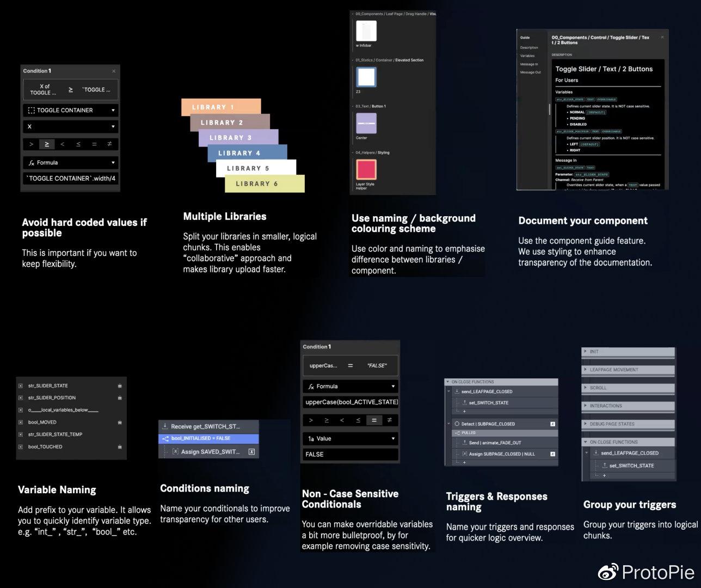Screen dimensions: 701x588
Task: Open the X property dropdown
Action: (x=71, y=126)
